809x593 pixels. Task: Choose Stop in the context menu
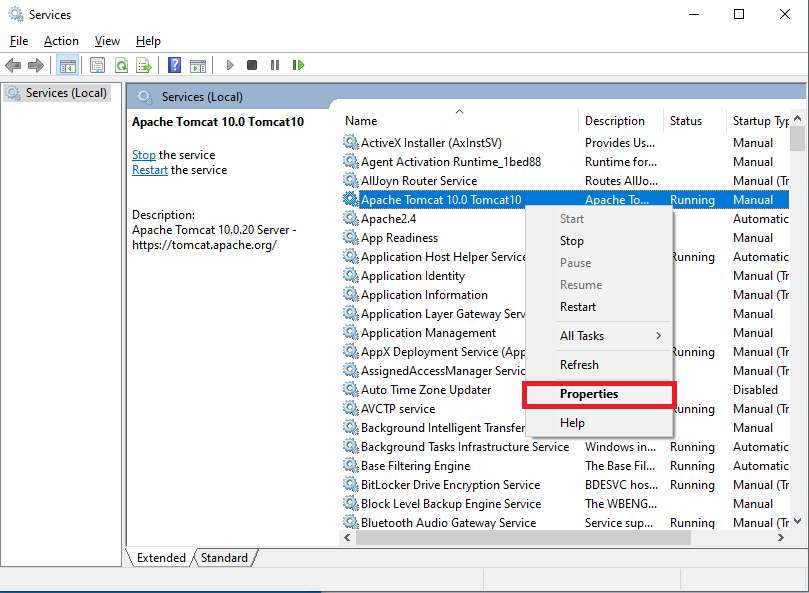[598, 241]
